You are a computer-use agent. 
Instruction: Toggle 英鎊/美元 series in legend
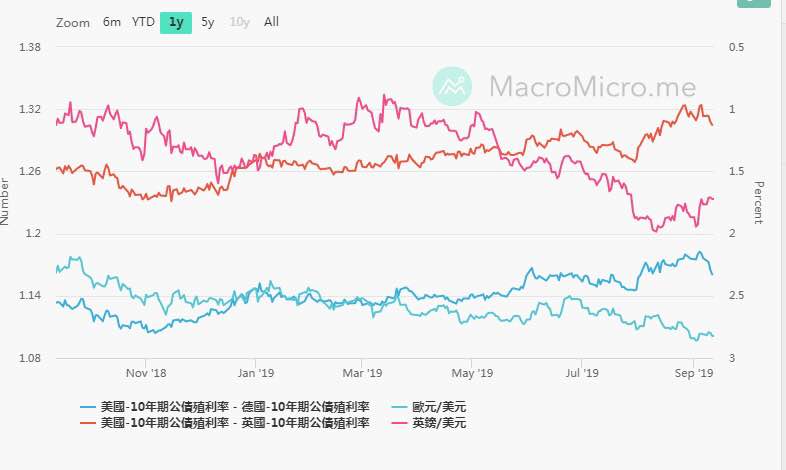[439, 423]
